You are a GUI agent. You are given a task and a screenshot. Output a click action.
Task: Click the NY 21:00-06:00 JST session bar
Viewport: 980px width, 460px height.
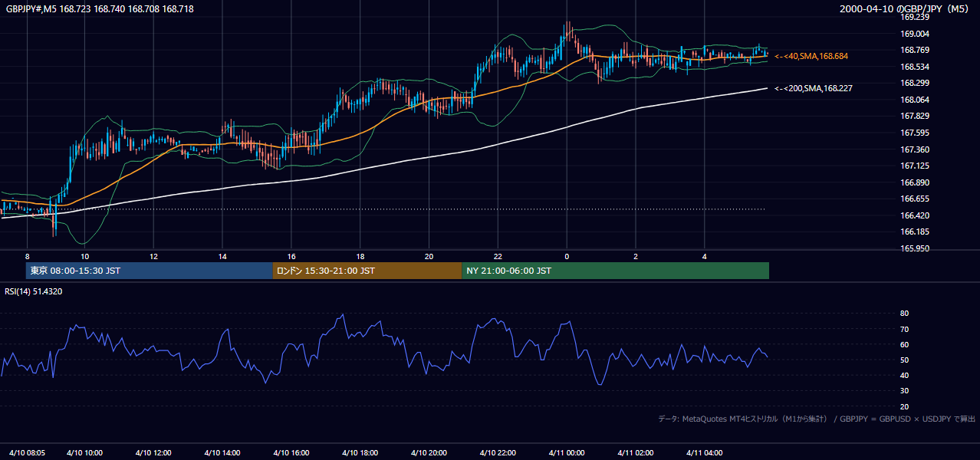[616, 271]
